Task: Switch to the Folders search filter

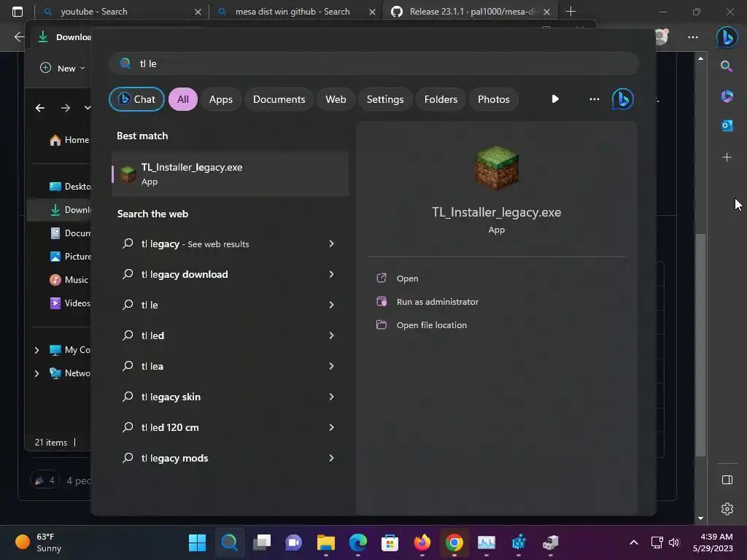Action: pos(441,99)
